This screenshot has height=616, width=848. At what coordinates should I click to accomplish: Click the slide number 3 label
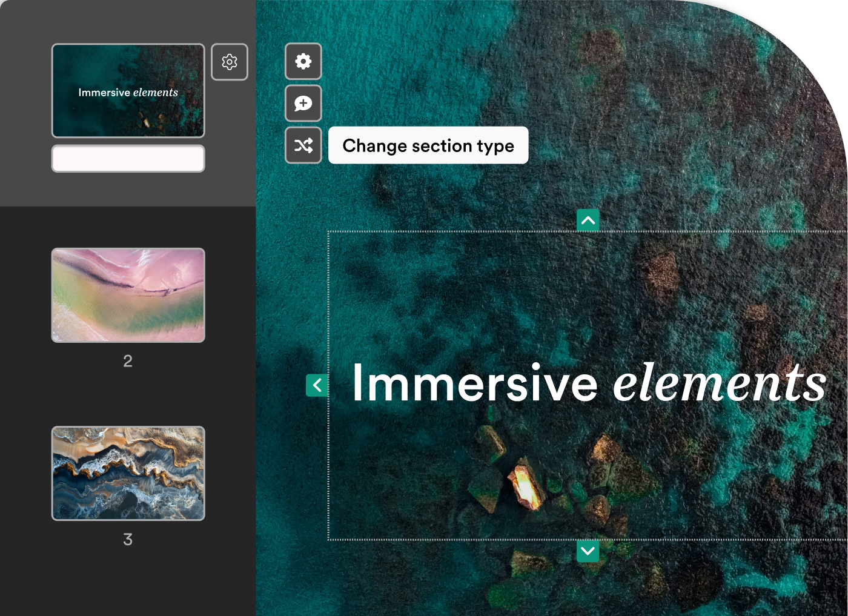click(x=128, y=540)
